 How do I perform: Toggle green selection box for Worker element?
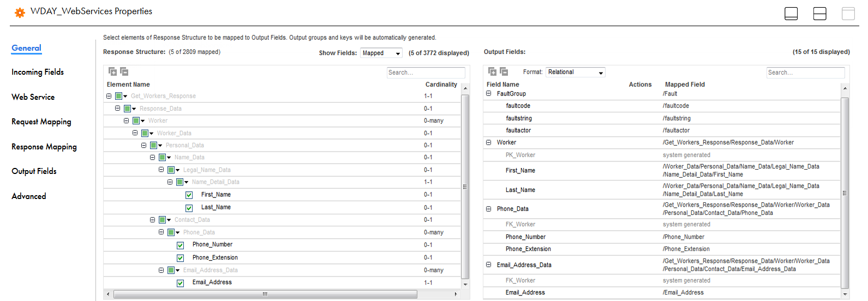[x=136, y=121]
